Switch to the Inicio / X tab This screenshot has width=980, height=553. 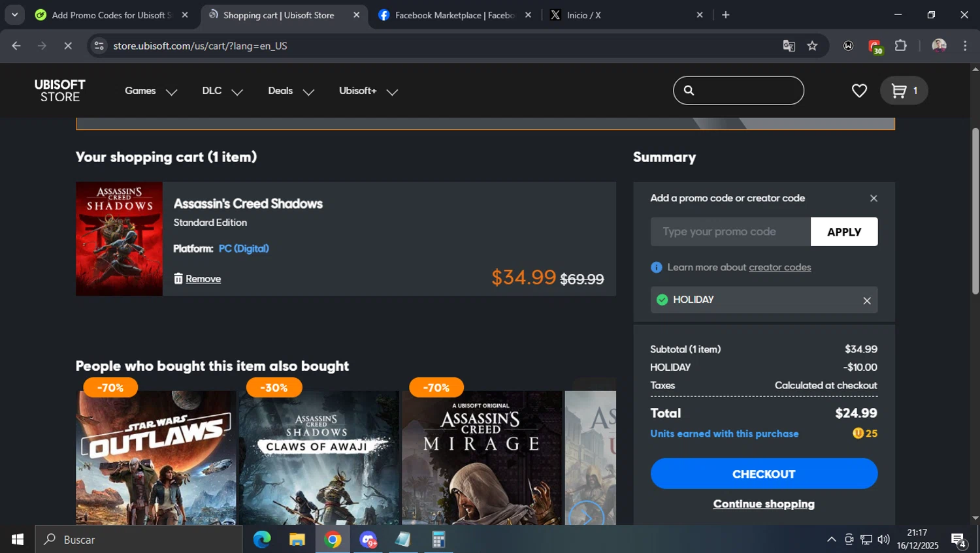[x=627, y=14]
